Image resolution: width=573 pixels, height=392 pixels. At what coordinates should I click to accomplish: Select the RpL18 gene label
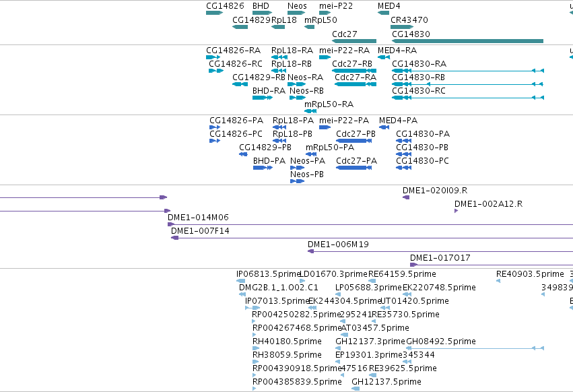(284, 20)
